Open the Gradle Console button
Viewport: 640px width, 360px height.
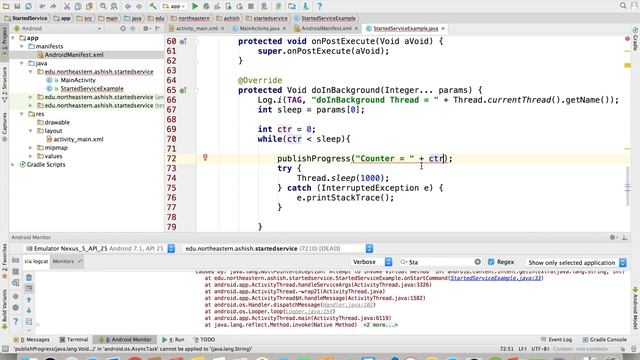tap(604, 340)
